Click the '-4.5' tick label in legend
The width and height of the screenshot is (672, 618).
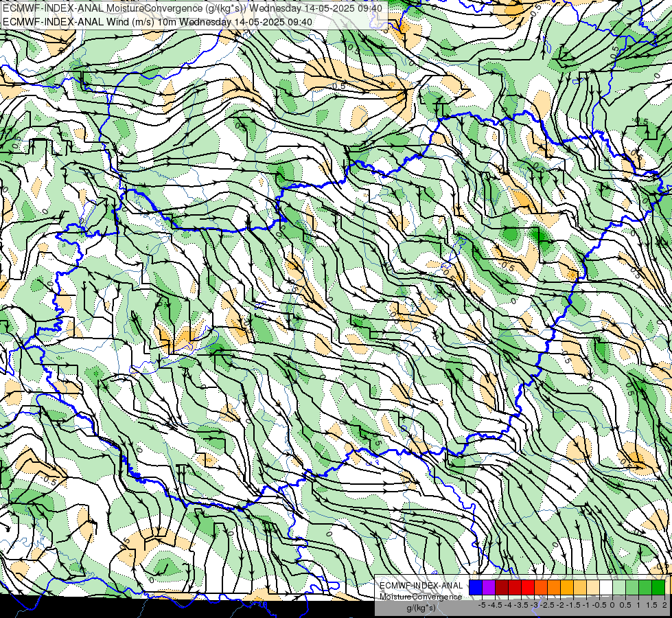pyautogui.click(x=495, y=605)
